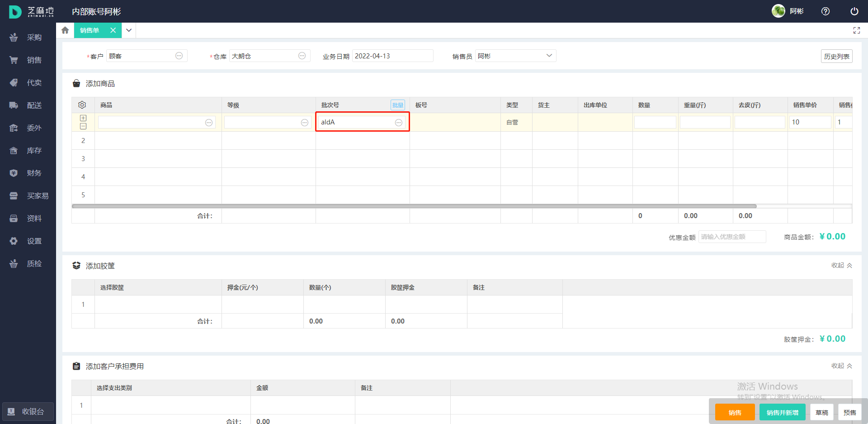Viewport: 868px width, 424px height.
Task: Edit the 业务日期 date field
Action: point(392,56)
